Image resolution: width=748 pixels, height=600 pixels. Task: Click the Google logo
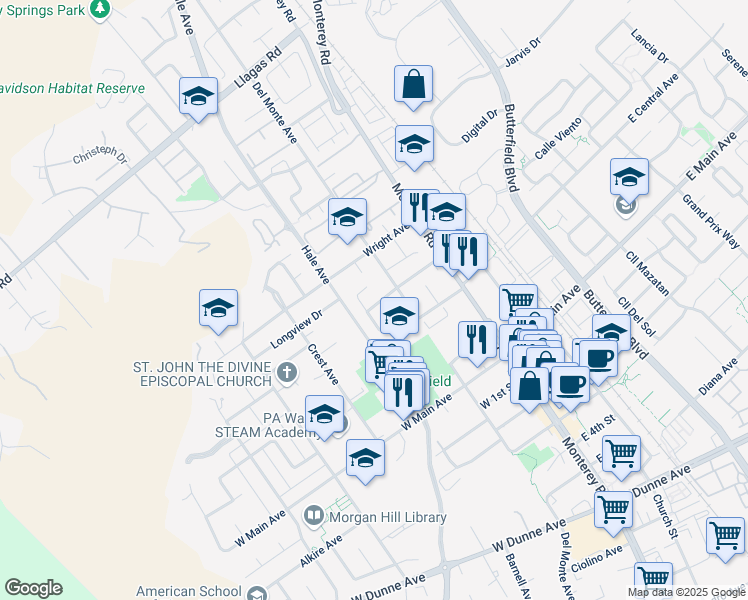pos(33,588)
